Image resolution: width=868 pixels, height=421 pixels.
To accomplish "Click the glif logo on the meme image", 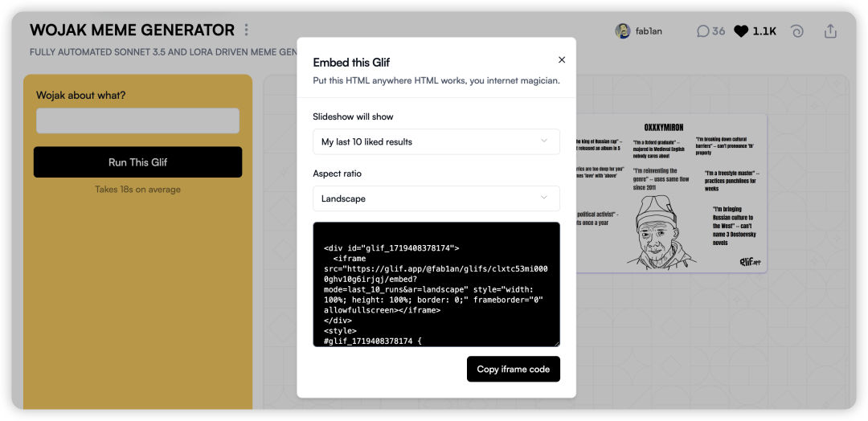I will coord(749,261).
